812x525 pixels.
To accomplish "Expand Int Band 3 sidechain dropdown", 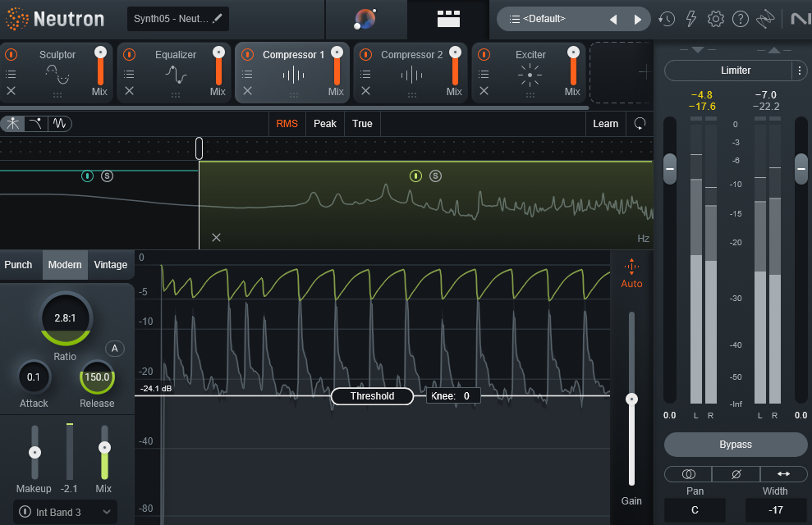I will (x=106, y=512).
